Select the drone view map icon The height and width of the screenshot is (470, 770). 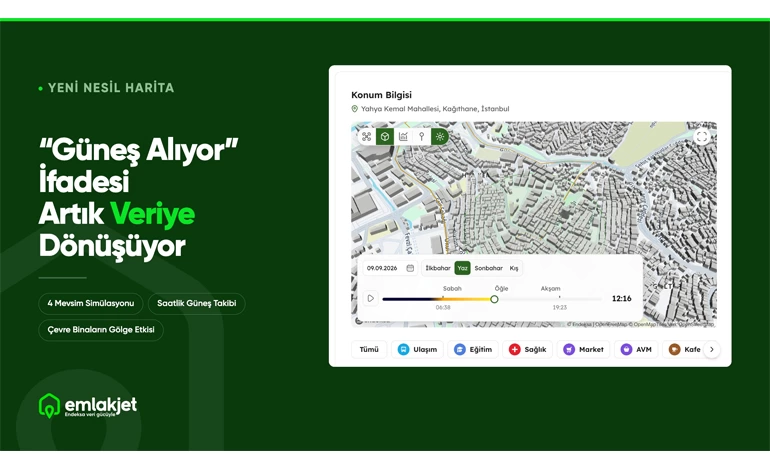pos(366,137)
